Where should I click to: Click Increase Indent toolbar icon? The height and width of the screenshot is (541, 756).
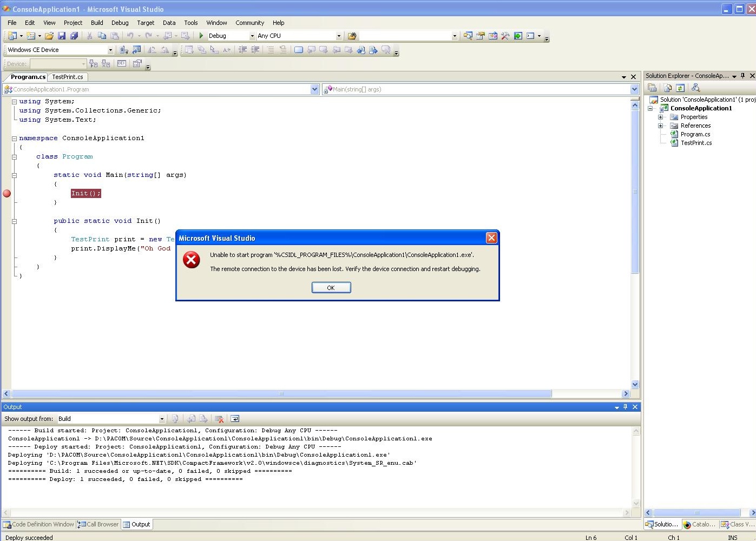pos(255,50)
